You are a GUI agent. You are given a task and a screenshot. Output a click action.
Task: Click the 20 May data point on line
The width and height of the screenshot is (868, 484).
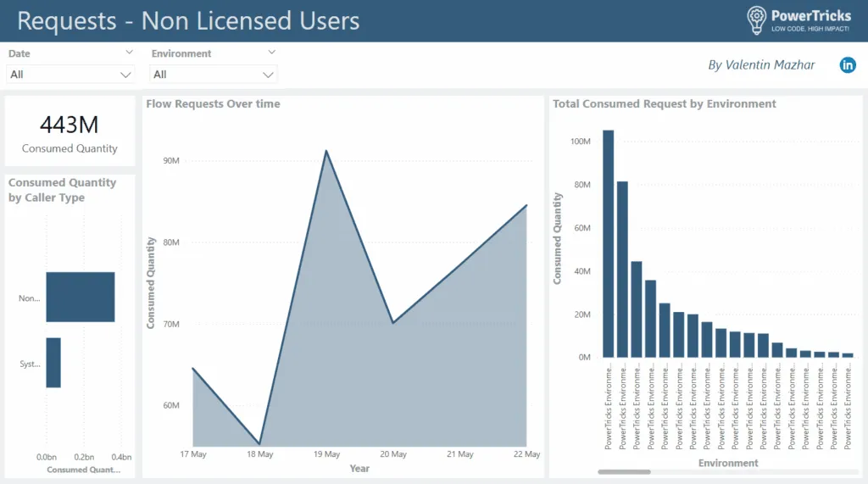click(393, 322)
